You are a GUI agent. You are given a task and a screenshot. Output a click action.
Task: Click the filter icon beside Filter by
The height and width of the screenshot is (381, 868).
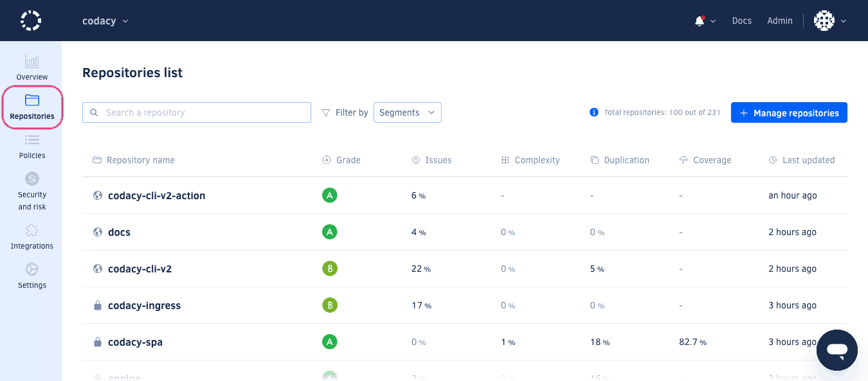[326, 112]
